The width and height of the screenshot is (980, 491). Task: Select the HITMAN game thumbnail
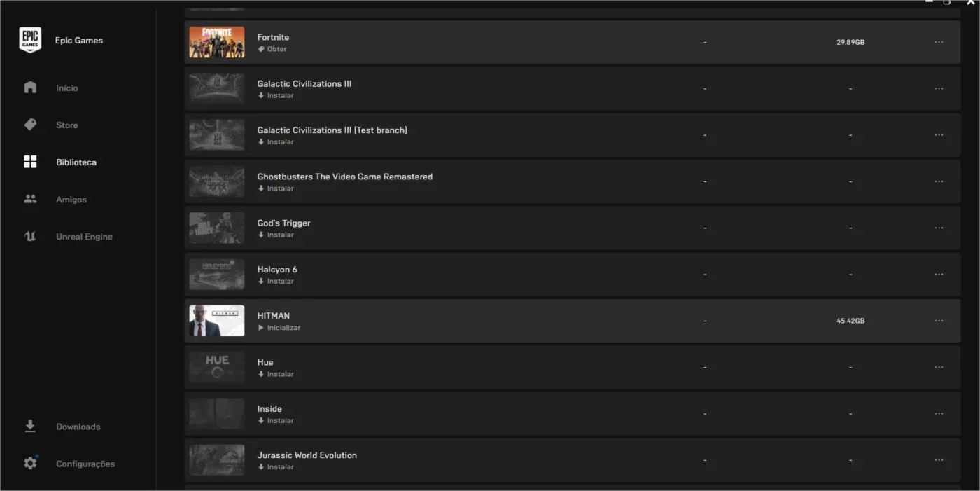coord(217,321)
